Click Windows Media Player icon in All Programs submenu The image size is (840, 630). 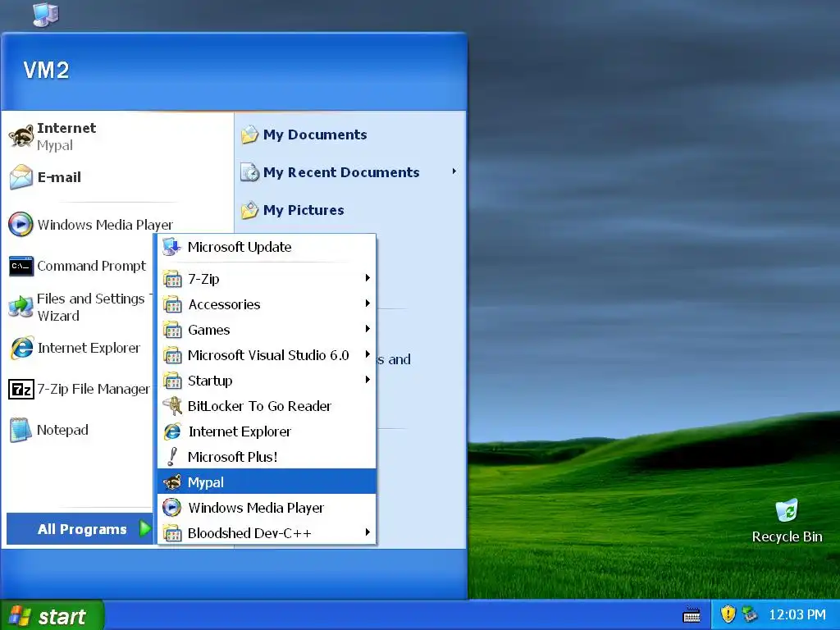coord(172,507)
